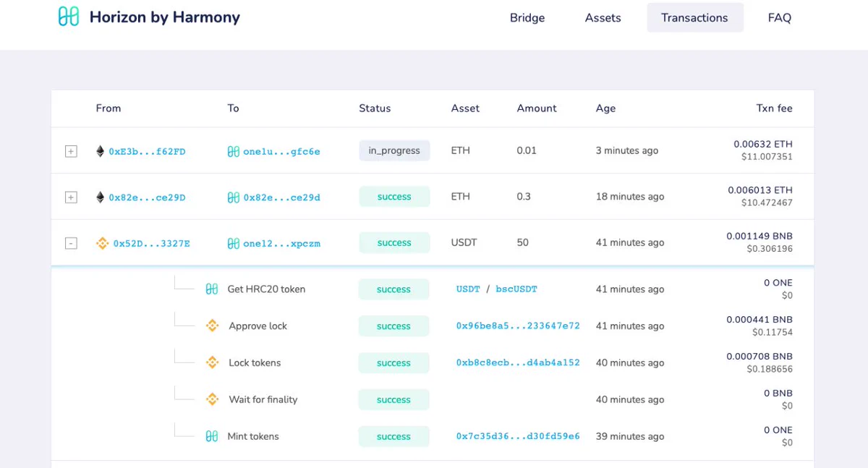This screenshot has width=868, height=468.
Task: Click Horizon by Harmony title
Action: (165, 17)
